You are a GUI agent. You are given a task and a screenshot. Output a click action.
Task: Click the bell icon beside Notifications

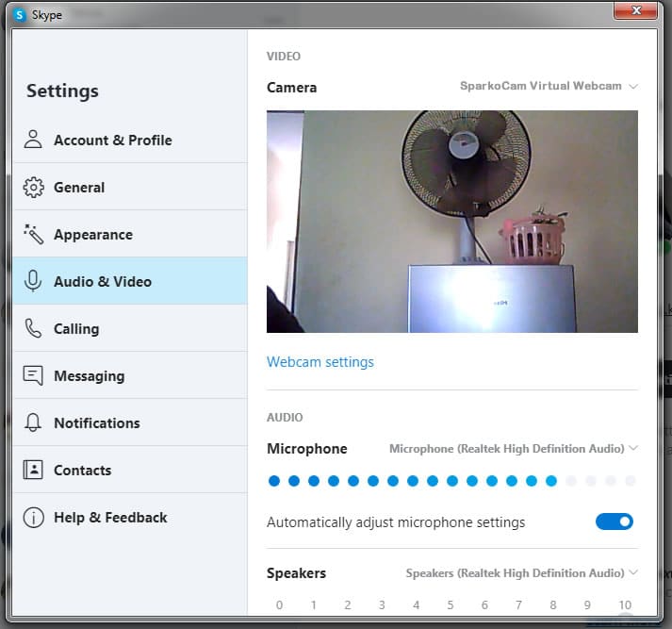(x=33, y=422)
